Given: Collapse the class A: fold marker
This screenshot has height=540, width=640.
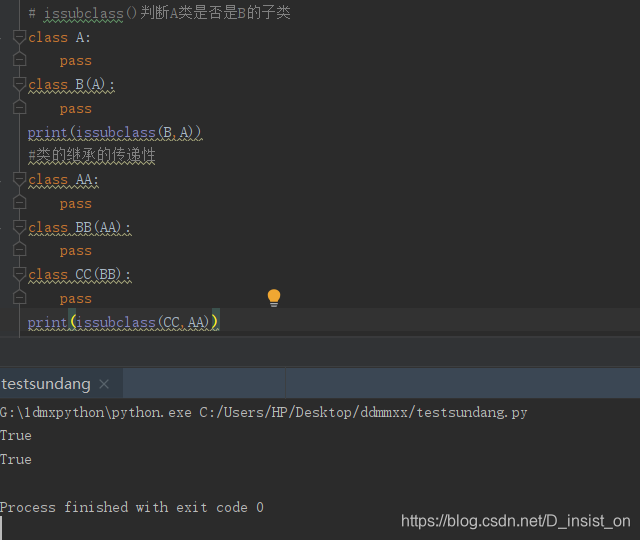Looking at the screenshot, I should pyautogui.click(x=19, y=37).
